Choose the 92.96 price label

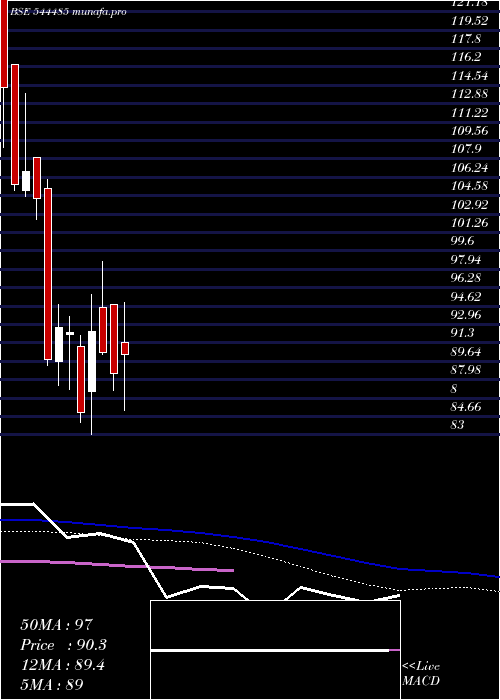tap(466, 315)
